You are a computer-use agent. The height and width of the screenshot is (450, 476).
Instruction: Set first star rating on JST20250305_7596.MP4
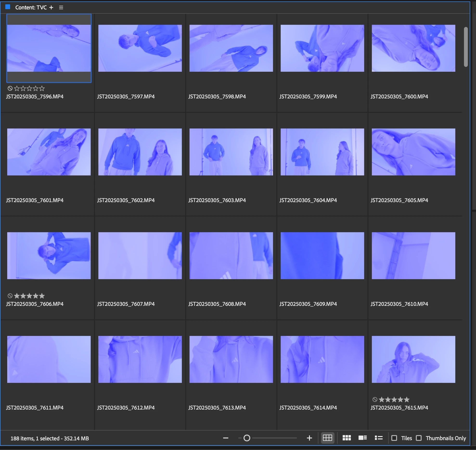point(17,88)
